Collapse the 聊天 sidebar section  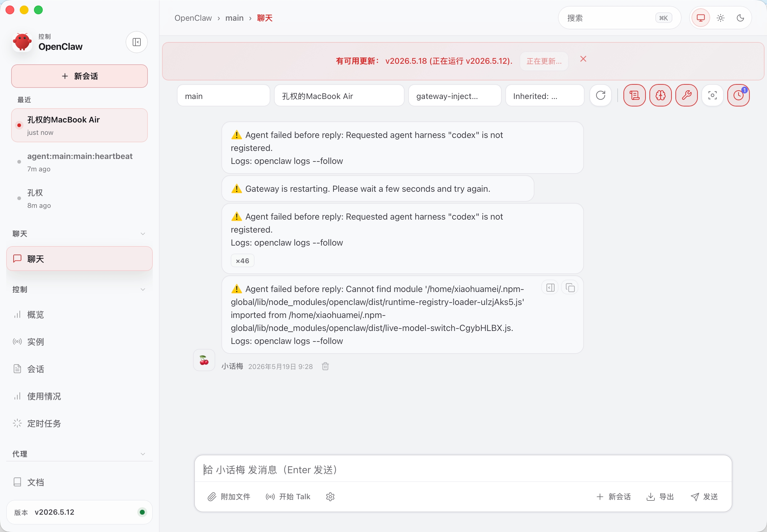79,234
